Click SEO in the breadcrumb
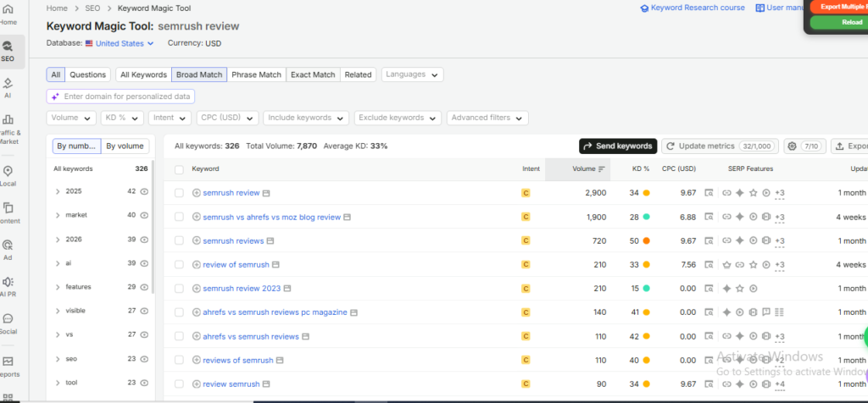 click(92, 8)
